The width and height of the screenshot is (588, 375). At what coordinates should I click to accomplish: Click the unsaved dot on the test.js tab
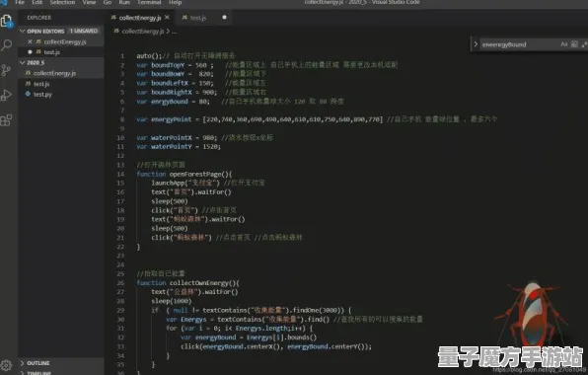224,17
